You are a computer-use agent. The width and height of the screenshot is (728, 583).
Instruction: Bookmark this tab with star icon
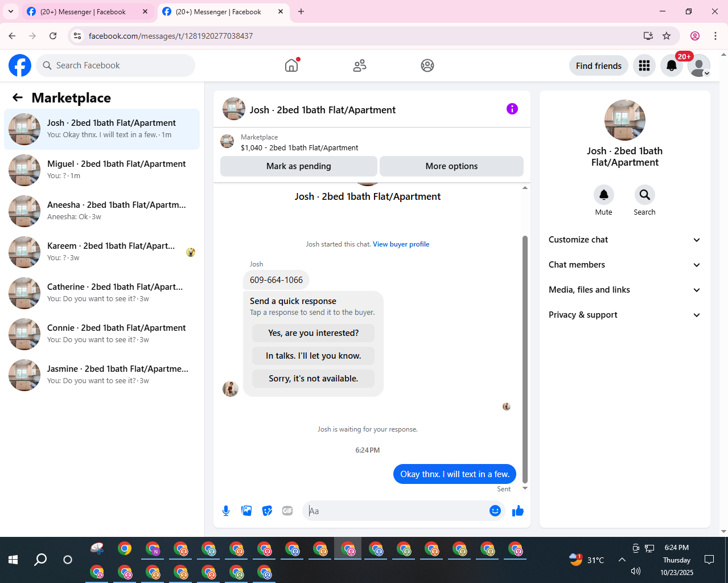667,36
